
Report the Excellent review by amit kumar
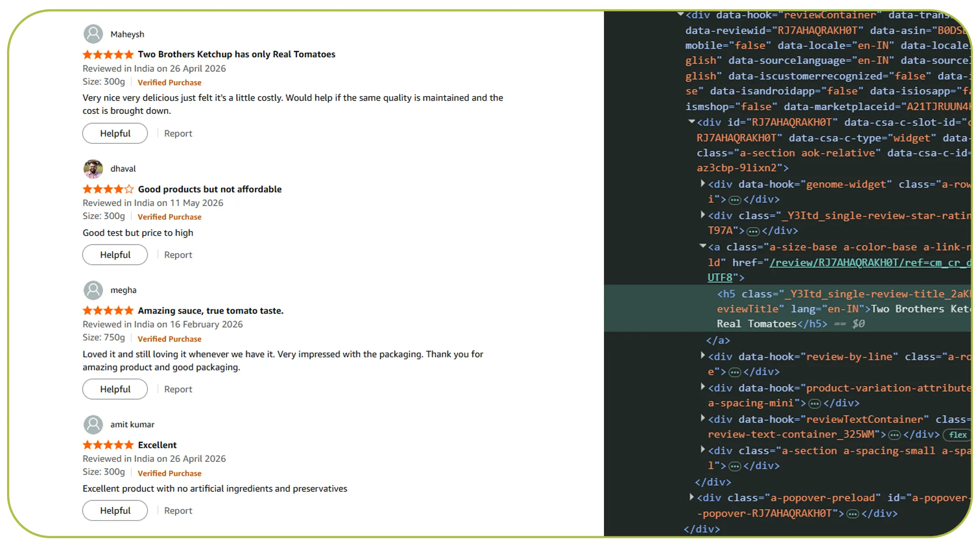tap(178, 510)
